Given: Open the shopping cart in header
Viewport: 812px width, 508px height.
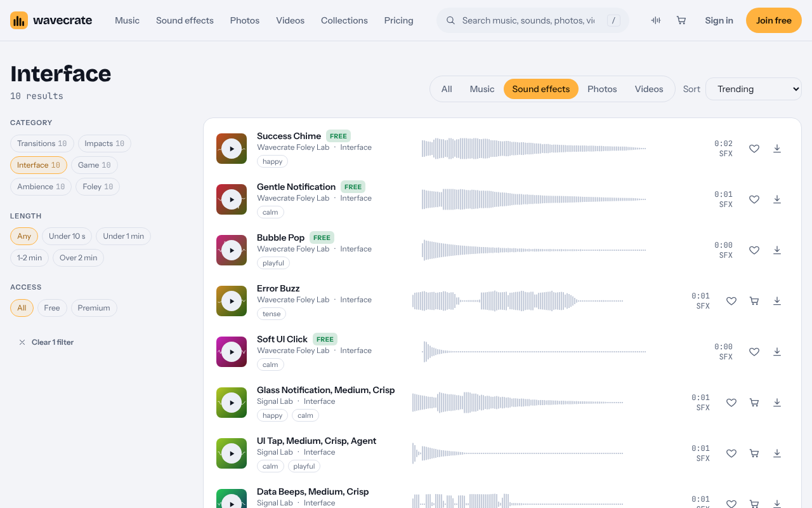Looking at the screenshot, I should click(681, 20).
